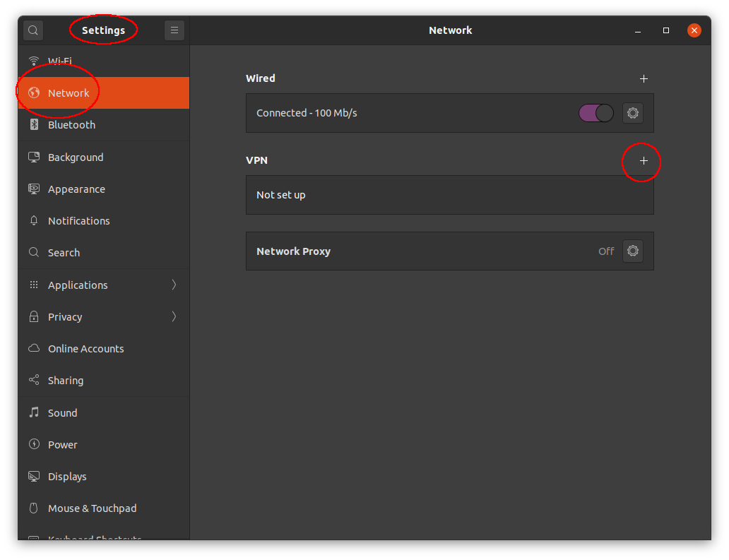Screen dimensions: 729x560
Task: Toggle the Wired connection switch off
Action: pos(595,113)
